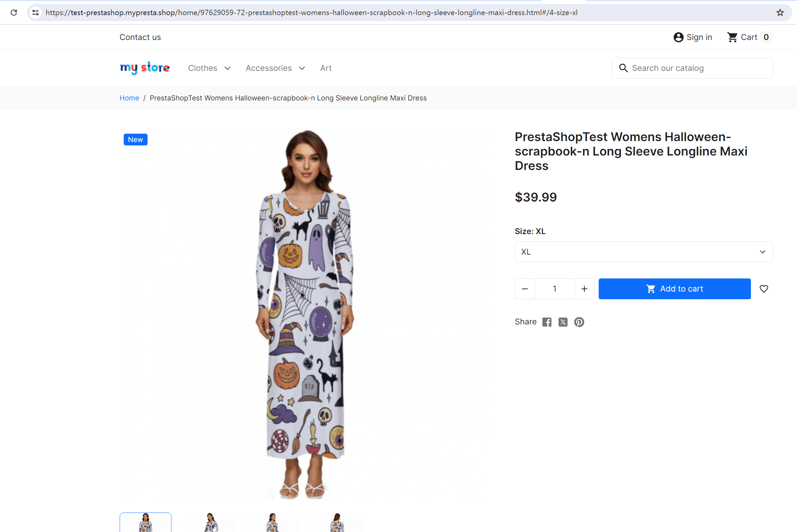Click the Search our catalog field
Viewport: 797px width, 532px height.
pyautogui.click(x=692, y=68)
